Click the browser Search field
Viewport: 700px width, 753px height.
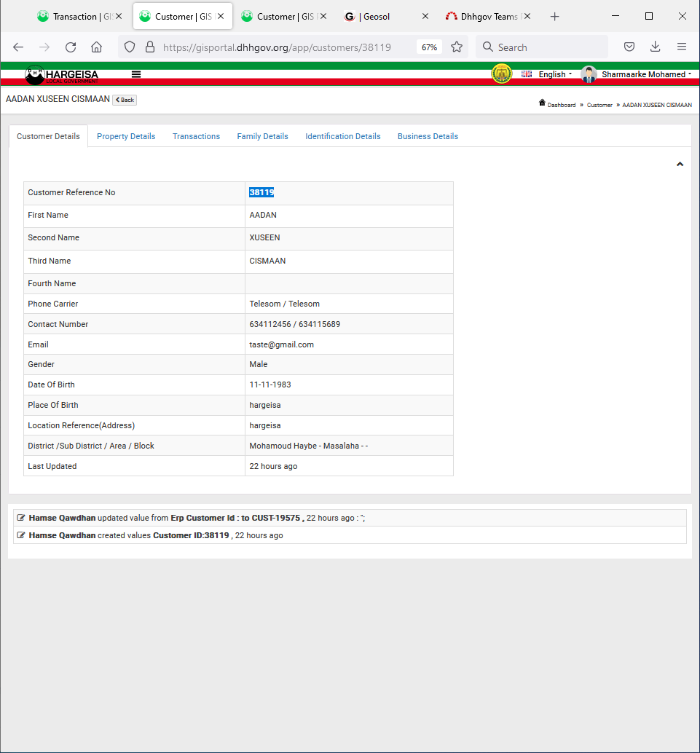coord(542,47)
